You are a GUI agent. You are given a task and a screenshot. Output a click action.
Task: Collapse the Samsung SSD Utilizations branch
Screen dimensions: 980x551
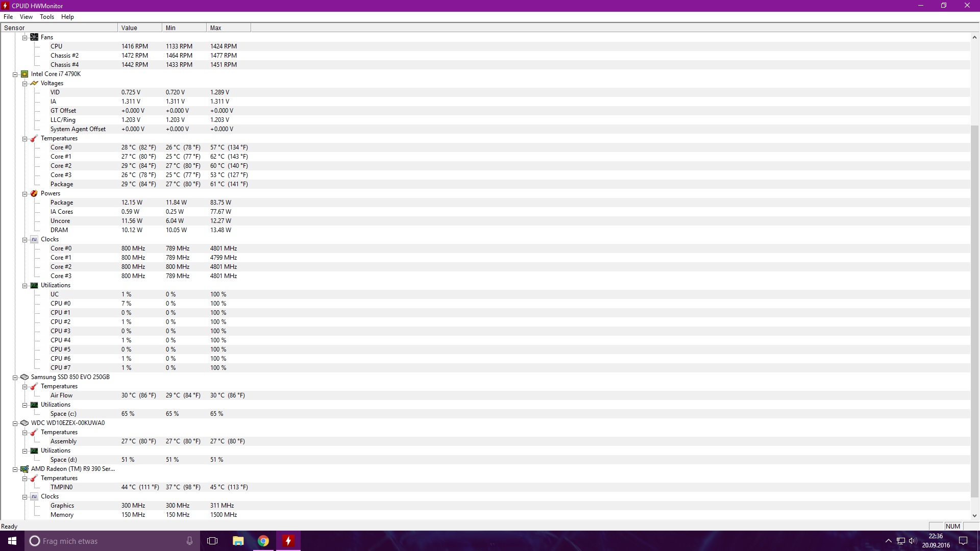pos(24,405)
